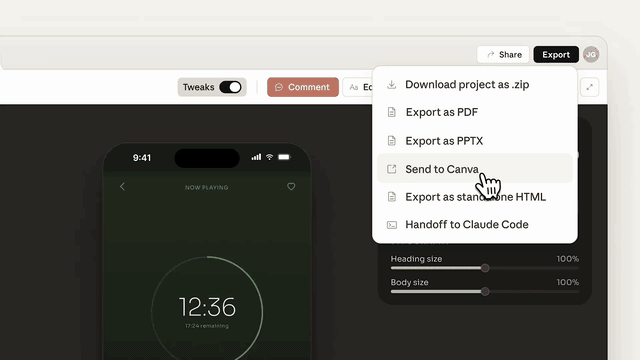Click the Body size 100% value
Image resolution: width=640 pixels, height=360 pixels.
pyautogui.click(x=567, y=282)
